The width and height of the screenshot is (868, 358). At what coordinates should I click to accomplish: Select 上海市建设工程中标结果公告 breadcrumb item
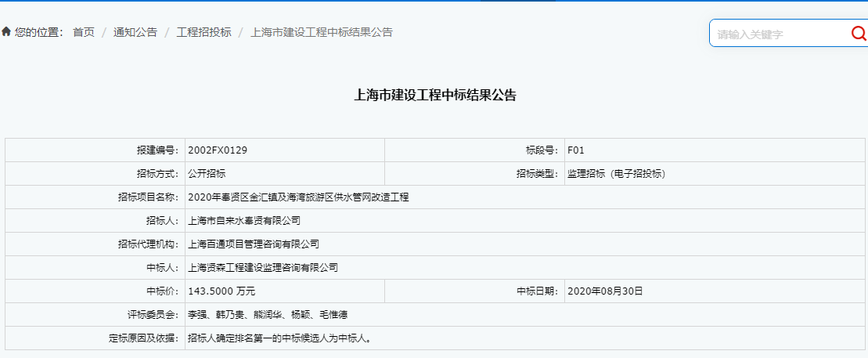pyautogui.click(x=321, y=32)
